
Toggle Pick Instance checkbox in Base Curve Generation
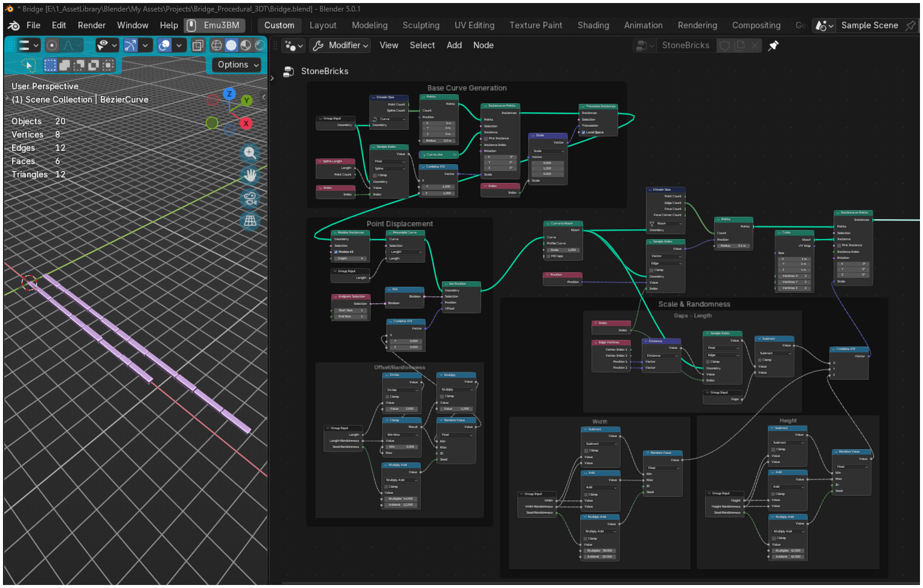point(486,138)
